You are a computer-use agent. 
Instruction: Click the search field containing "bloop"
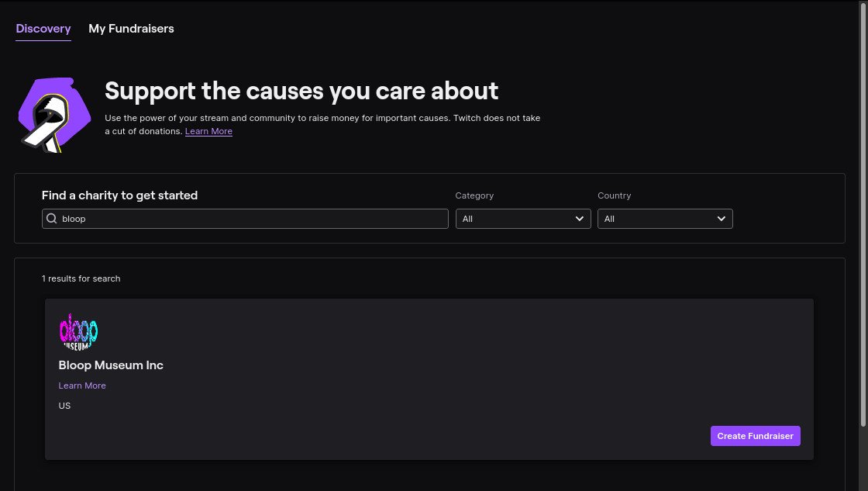pyautogui.click(x=245, y=218)
